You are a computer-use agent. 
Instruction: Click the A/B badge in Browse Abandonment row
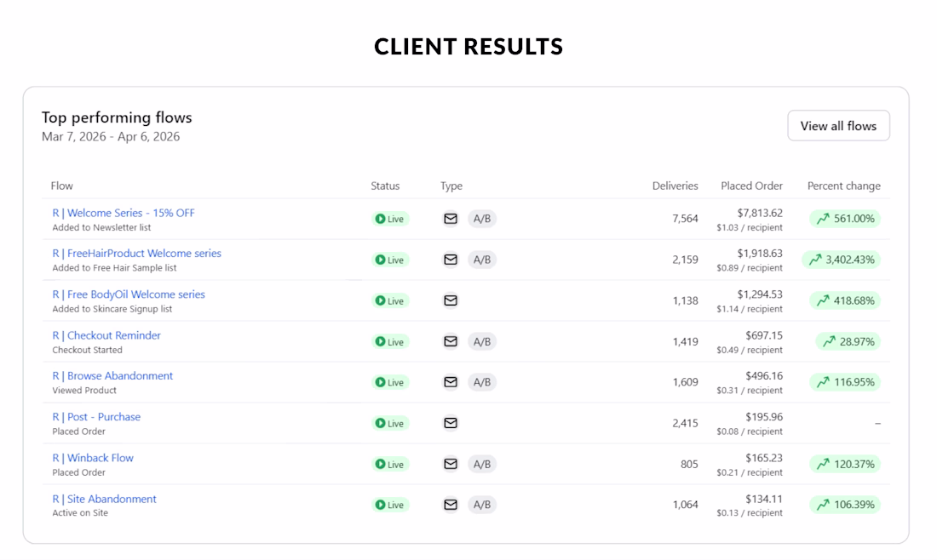482,382
